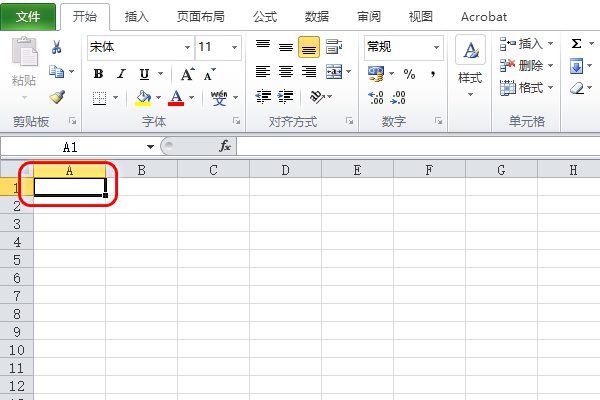600x400 pixels.
Task: Click the 样式 styles button
Action: 470,67
